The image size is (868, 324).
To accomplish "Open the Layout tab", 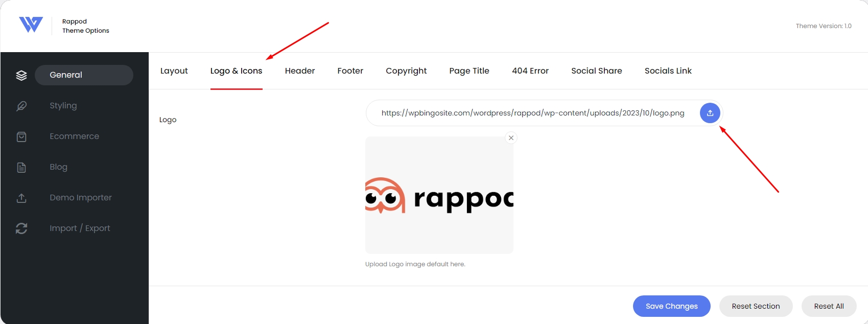I will coord(174,71).
